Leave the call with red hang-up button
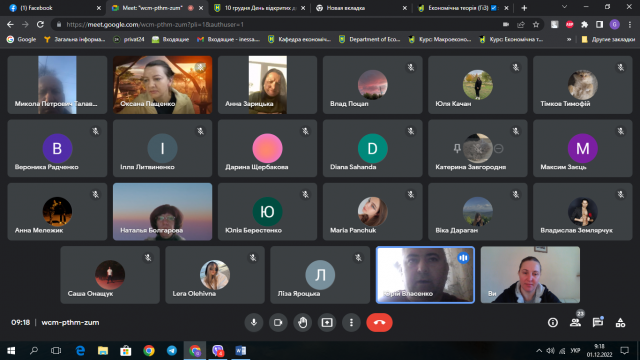640x360 pixels. click(379, 322)
